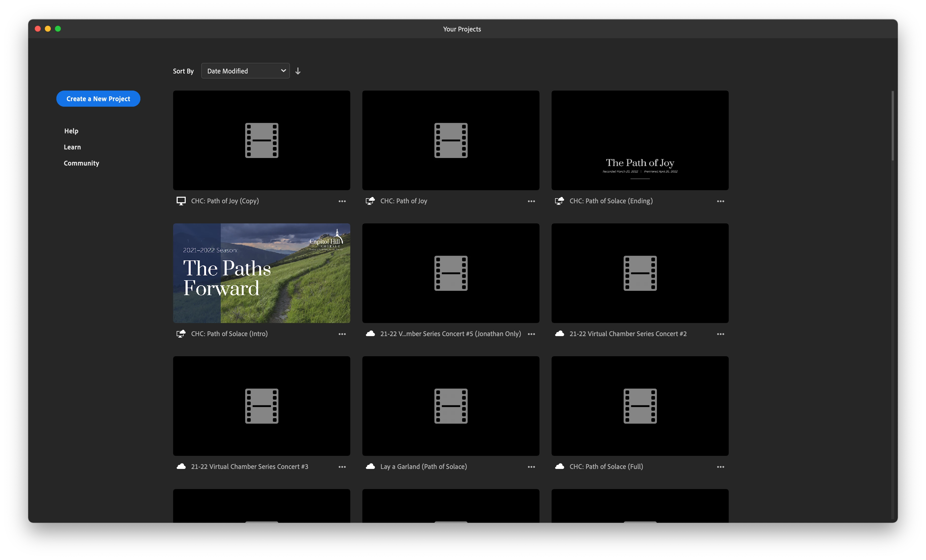This screenshot has width=926, height=560.
Task: Open the Date Modified sort dropdown
Action: click(245, 71)
